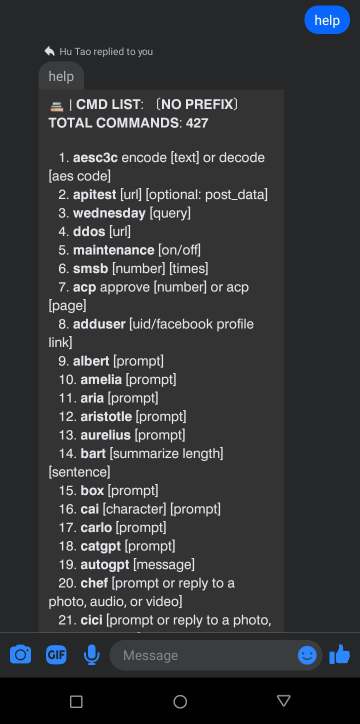Tap the books emoji before CMD LIST

pyautogui.click(x=56, y=106)
